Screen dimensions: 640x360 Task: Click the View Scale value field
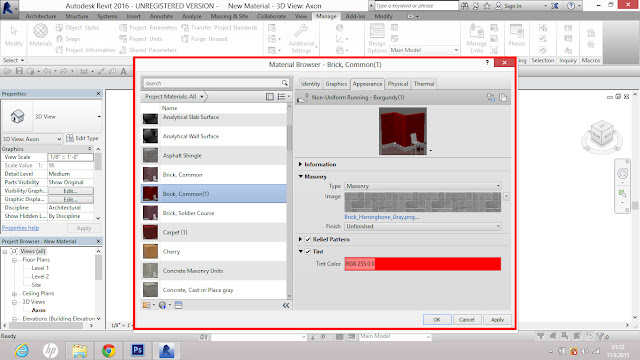pos(70,157)
